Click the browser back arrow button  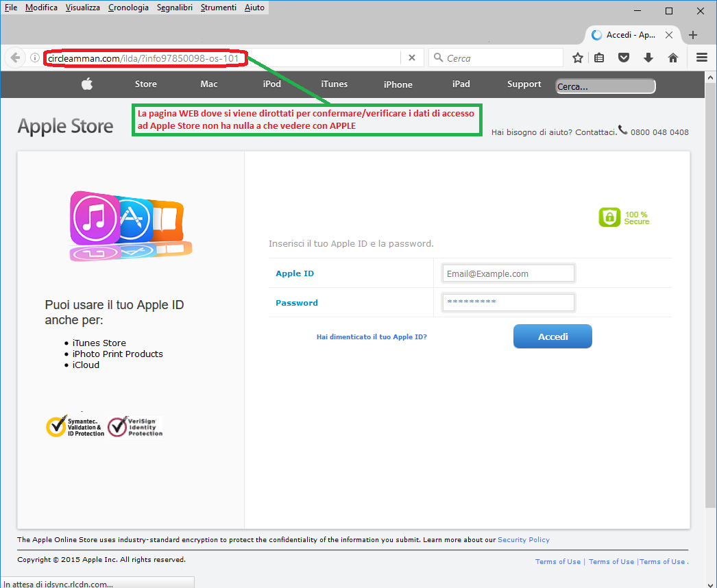pyautogui.click(x=15, y=58)
